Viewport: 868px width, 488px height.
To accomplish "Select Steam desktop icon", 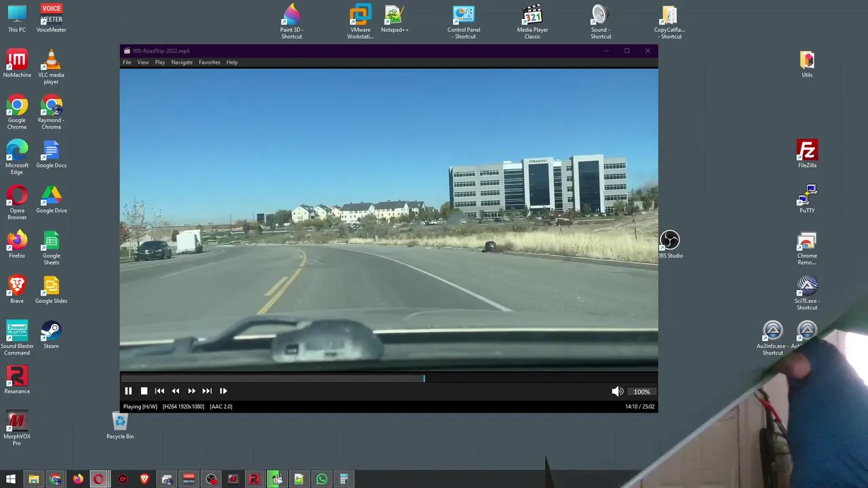I will (x=51, y=335).
